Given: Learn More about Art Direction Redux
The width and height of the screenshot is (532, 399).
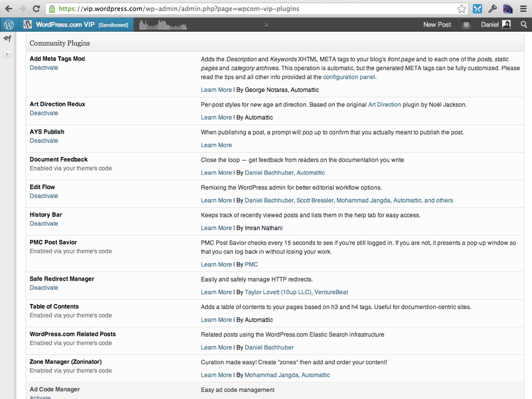Looking at the screenshot, I should 216,117.
